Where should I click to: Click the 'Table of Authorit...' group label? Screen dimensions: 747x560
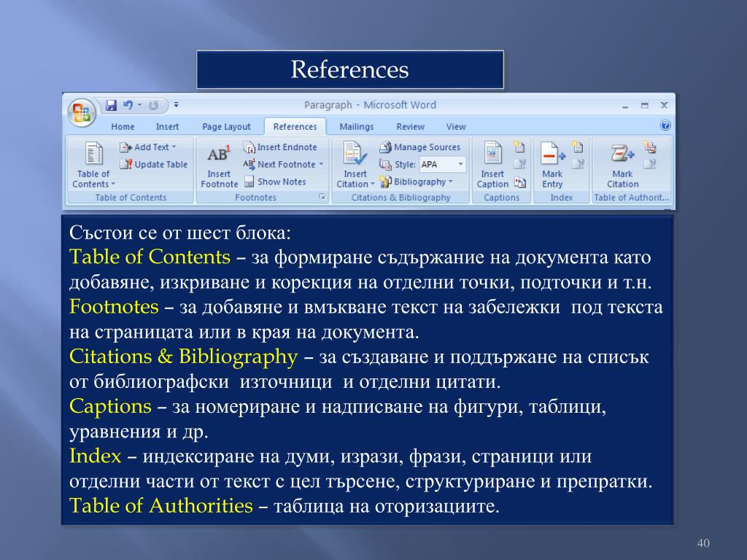pos(631,197)
